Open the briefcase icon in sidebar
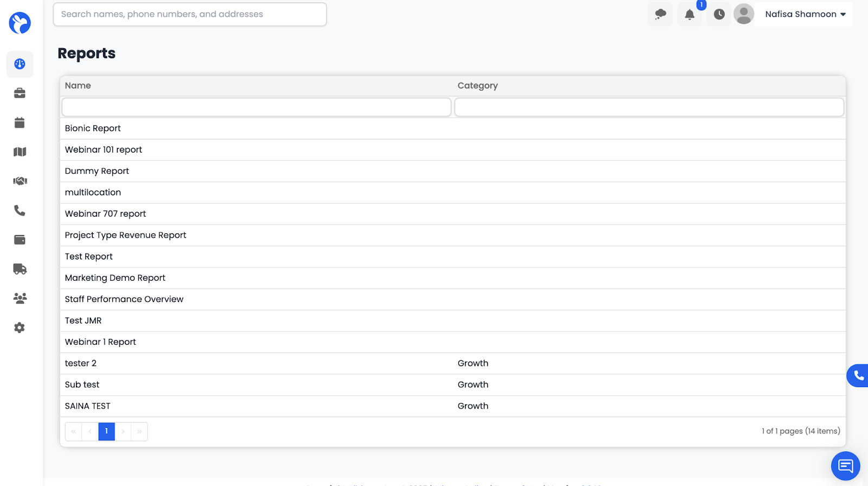Screen dimensions: 868x486 coord(20,93)
